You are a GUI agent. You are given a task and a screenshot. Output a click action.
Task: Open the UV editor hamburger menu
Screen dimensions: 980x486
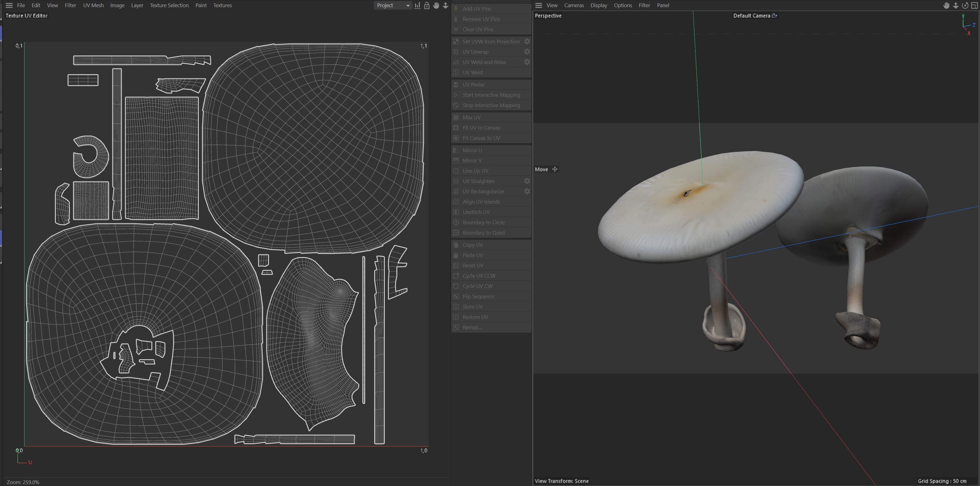pyautogui.click(x=9, y=5)
